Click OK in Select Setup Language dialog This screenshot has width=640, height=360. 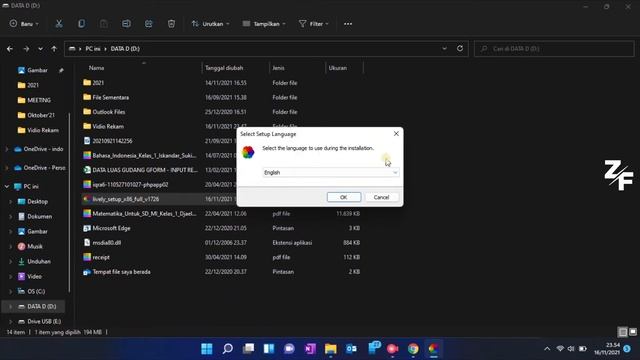click(344, 197)
